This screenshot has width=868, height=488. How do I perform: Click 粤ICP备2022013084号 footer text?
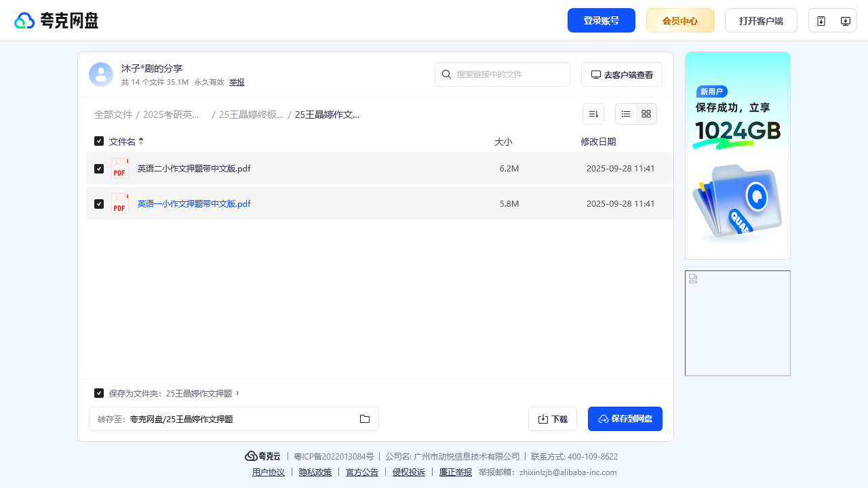[334, 457]
